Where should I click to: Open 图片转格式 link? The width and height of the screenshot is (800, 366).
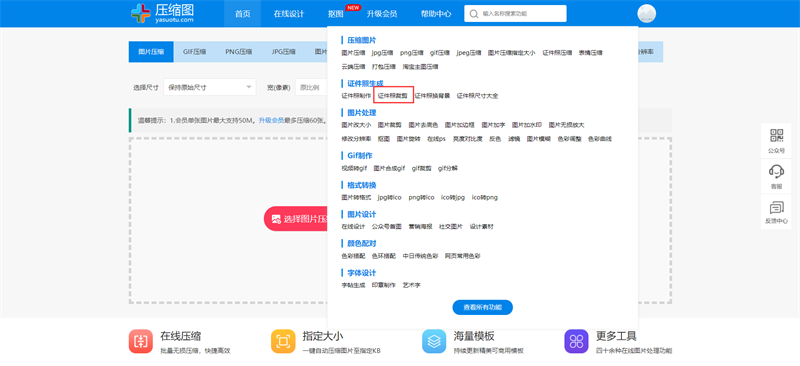point(356,197)
